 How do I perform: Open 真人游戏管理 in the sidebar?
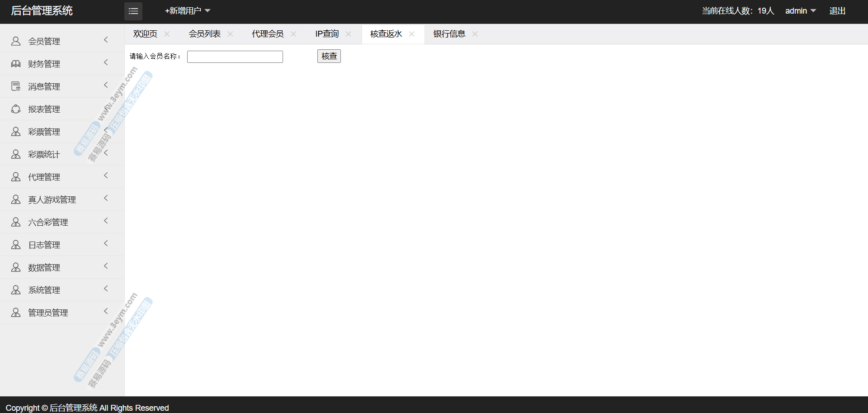tap(52, 199)
